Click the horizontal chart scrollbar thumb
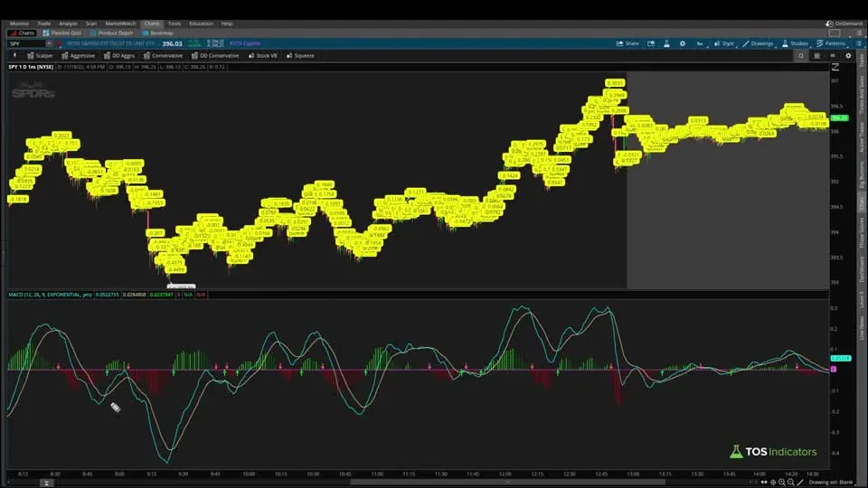The height and width of the screenshot is (488, 868). [x=507, y=482]
